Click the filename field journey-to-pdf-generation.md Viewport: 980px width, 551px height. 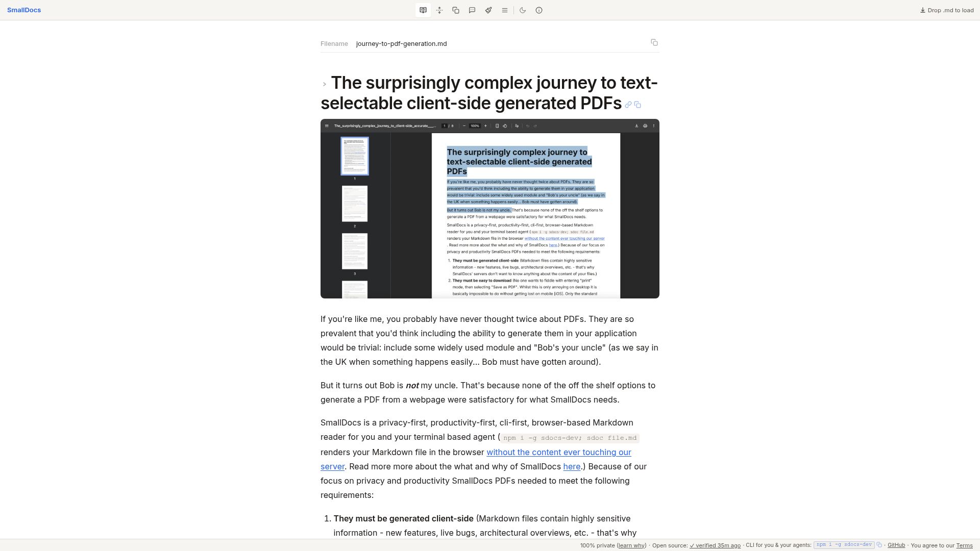click(401, 44)
